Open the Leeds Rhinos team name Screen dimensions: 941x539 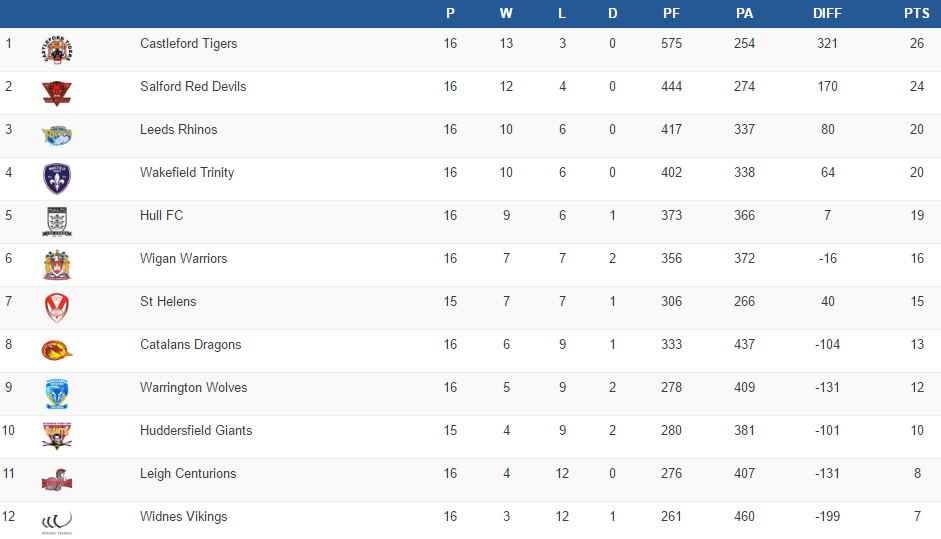(178, 130)
